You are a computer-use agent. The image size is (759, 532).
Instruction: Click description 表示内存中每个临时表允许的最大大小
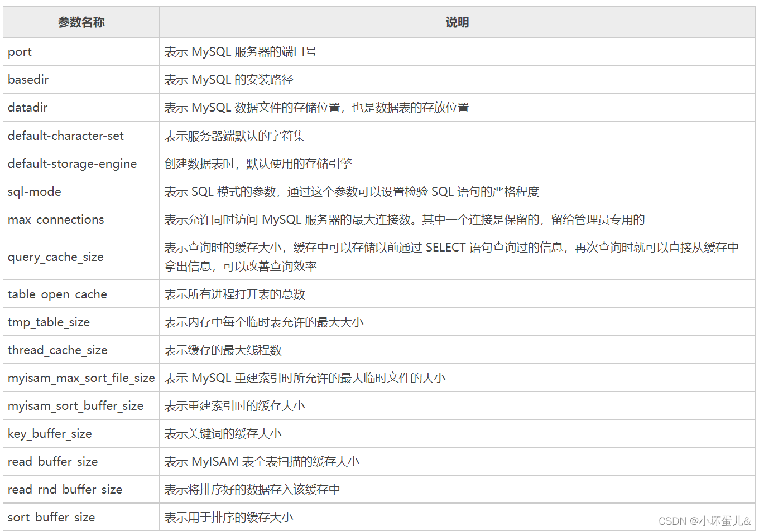pyautogui.click(x=263, y=322)
